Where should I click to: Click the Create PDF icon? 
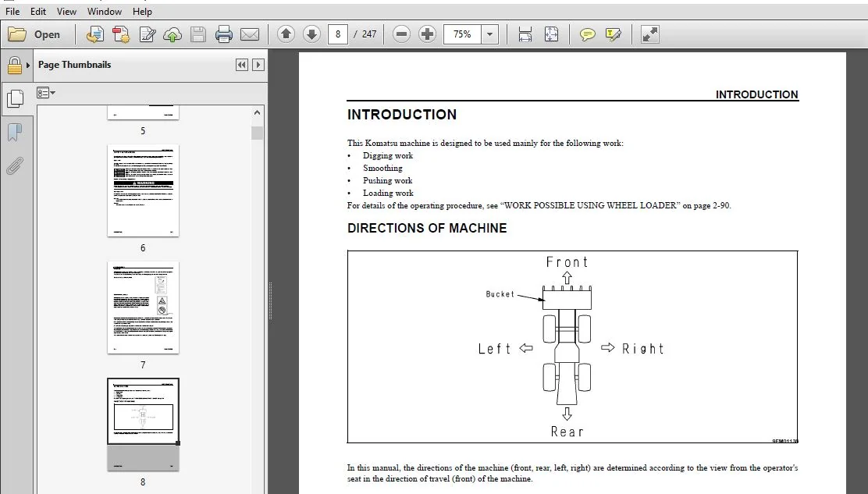click(94, 34)
